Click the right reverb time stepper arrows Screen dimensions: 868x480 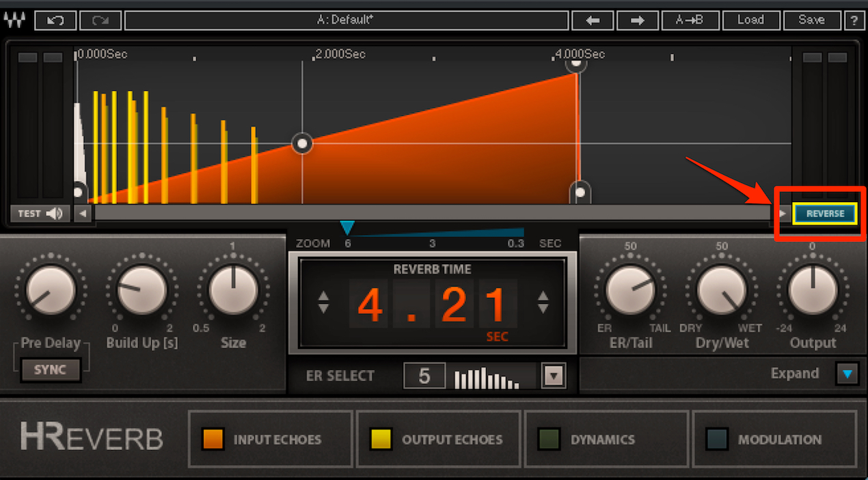coord(543,302)
